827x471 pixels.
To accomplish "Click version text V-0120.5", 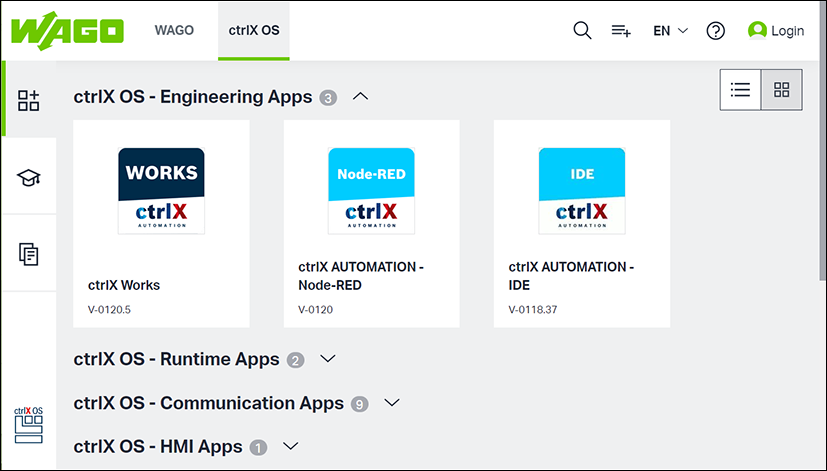I will pyautogui.click(x=109, y=310).
